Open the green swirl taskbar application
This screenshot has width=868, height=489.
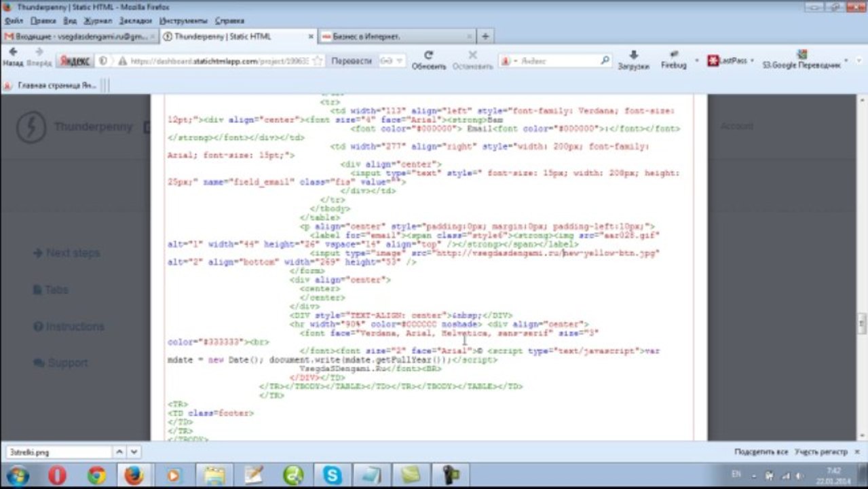pyautogui.click(x=293, y=475)
